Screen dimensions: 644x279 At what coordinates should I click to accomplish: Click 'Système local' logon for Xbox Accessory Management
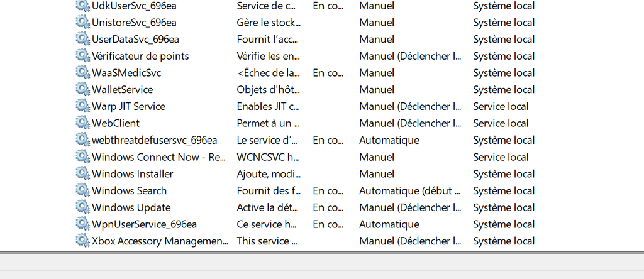click(x=504, y=241)
